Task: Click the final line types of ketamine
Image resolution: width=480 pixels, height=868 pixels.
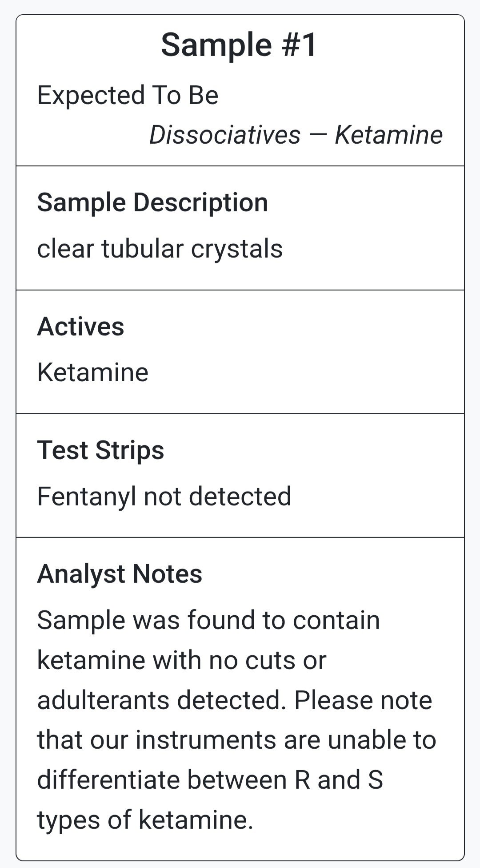Action: (145, 820)
